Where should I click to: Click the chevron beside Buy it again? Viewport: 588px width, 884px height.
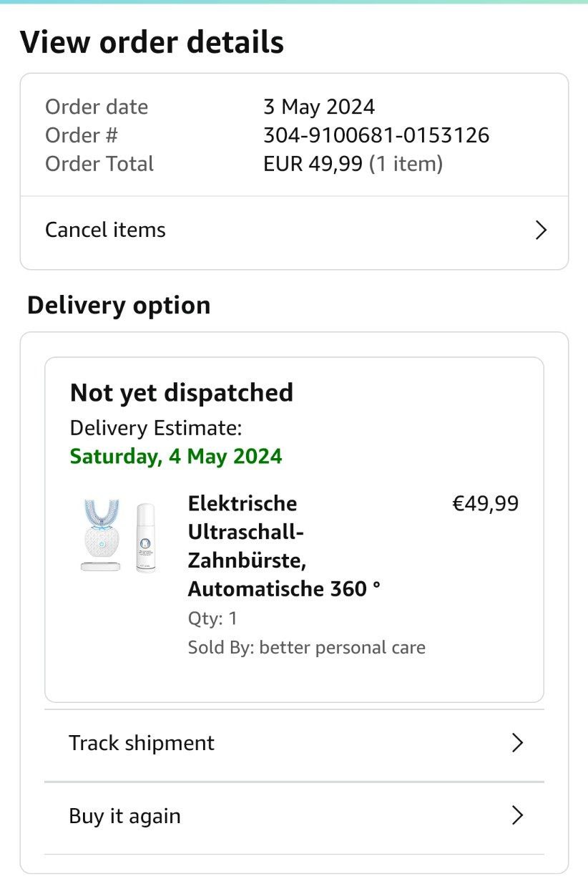(518, 816)
